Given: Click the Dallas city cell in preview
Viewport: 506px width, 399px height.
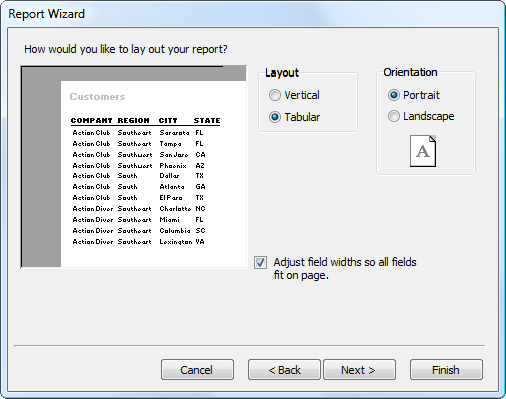Looking at the screenshot, I should [169, 176].
